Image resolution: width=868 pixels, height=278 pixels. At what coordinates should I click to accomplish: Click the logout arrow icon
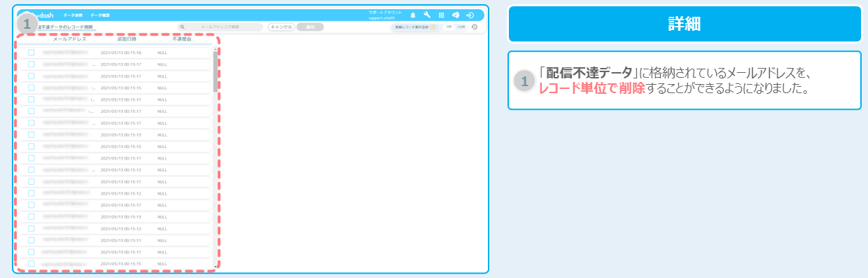tap(470, 15)
